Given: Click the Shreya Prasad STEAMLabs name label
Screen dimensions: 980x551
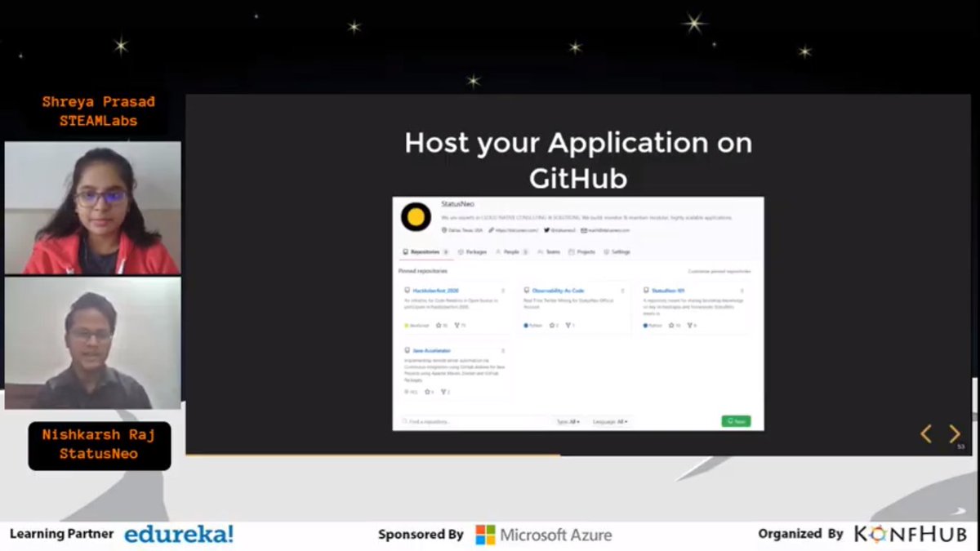Looking at the screenshot, I should coord(98,112).
